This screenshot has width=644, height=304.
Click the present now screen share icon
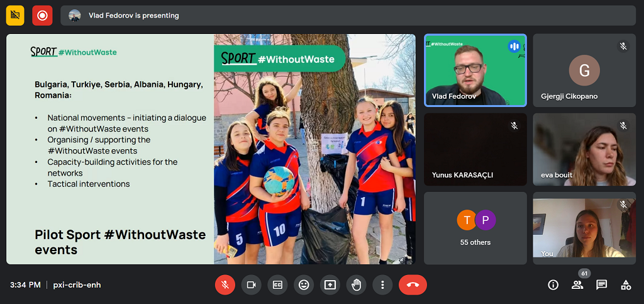pos(330,285)
